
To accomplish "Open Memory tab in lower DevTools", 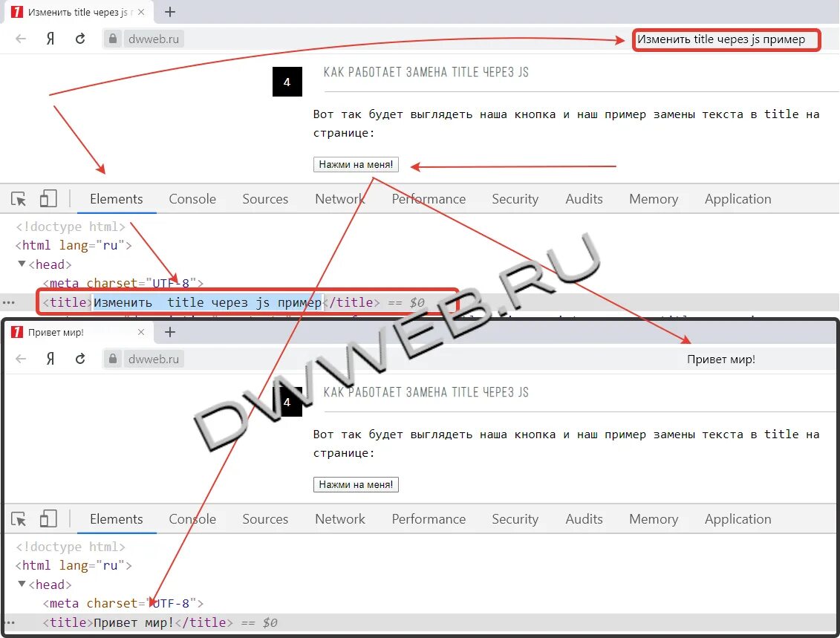I will coord(654,519).
